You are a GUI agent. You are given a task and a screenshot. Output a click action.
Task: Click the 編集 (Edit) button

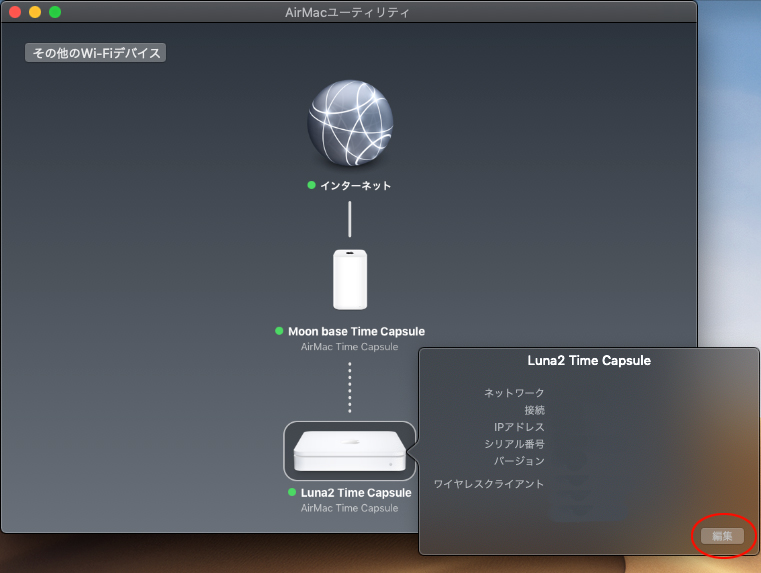(722, 536)
